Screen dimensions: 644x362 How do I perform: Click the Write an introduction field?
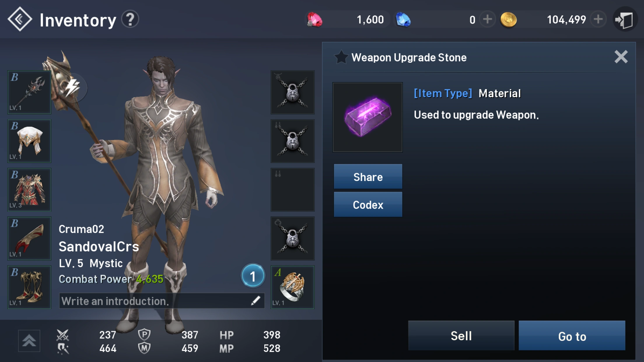point(162,301)
